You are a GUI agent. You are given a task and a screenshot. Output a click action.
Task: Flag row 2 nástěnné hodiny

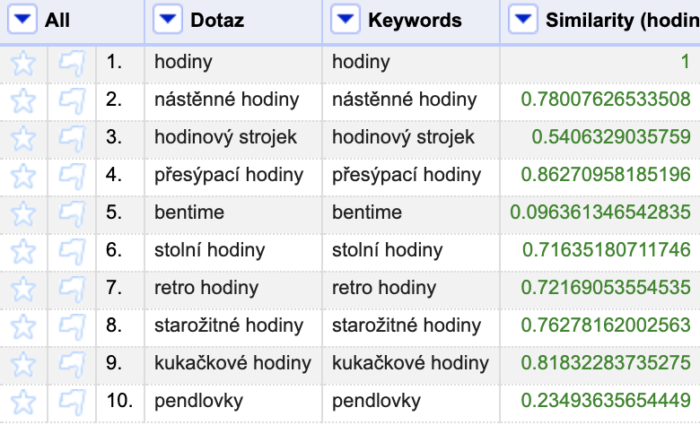(x=72, y=100)
